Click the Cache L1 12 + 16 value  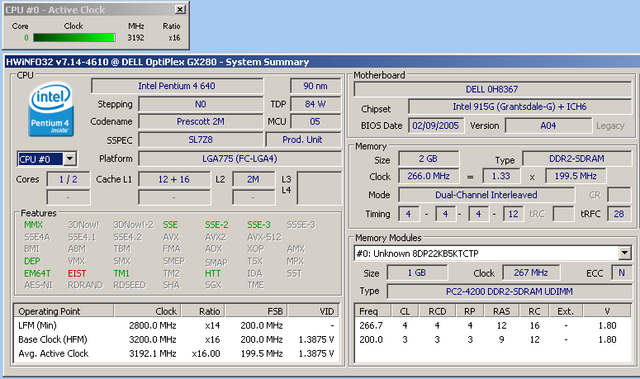click(x=174, y=180)
